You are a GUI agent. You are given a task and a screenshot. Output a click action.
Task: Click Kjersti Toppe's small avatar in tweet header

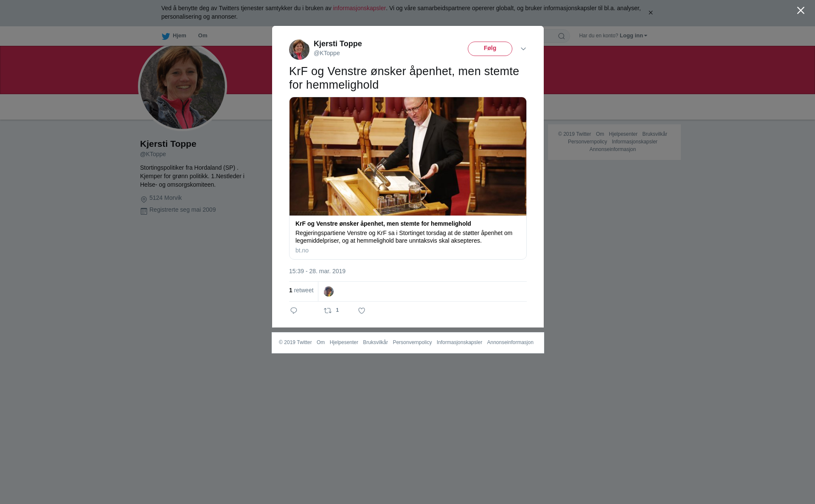point(299,50)
